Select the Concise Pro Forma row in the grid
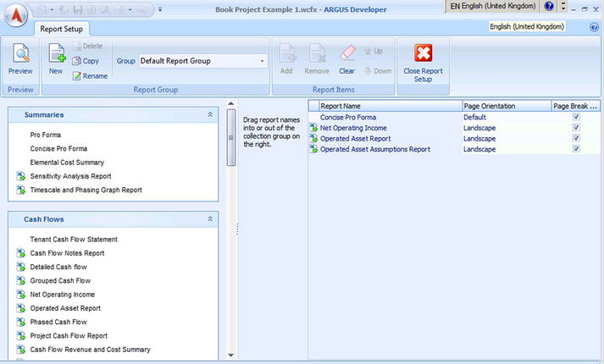604x364 pixels. 454,117
